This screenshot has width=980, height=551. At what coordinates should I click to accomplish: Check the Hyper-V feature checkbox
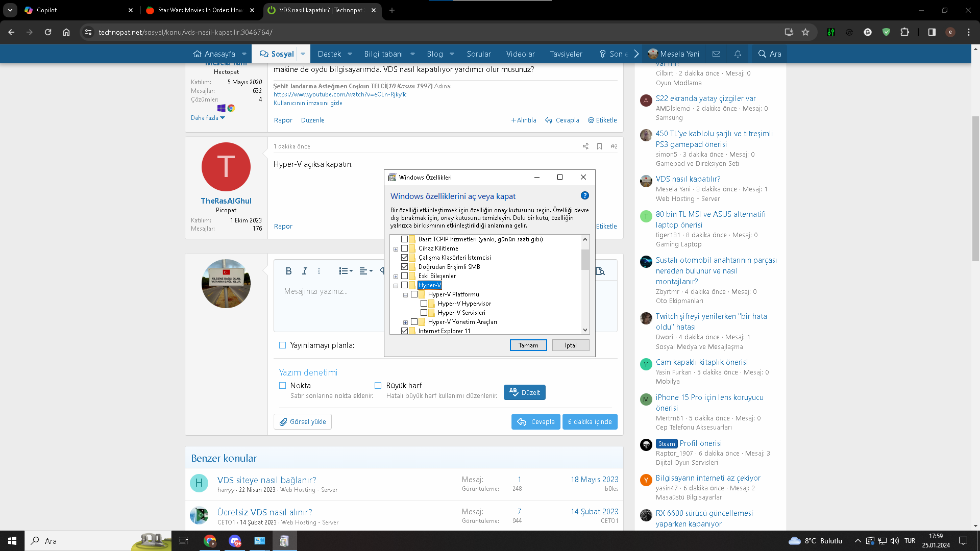click(405, 285)
